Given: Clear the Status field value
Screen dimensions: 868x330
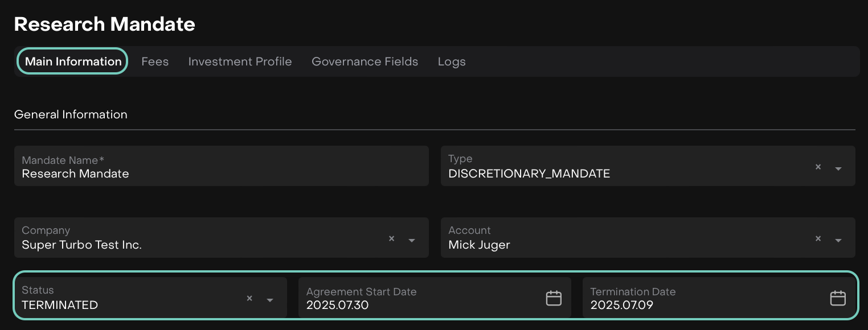Looking at the screenshot, I should 249,299.
